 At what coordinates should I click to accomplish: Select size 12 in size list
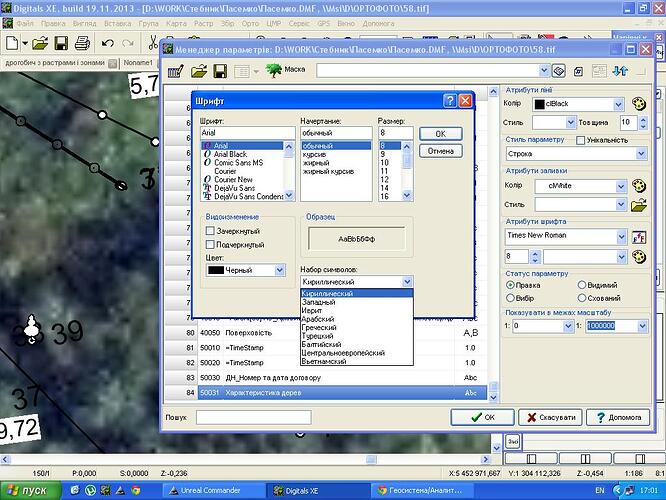click(384, 179)
